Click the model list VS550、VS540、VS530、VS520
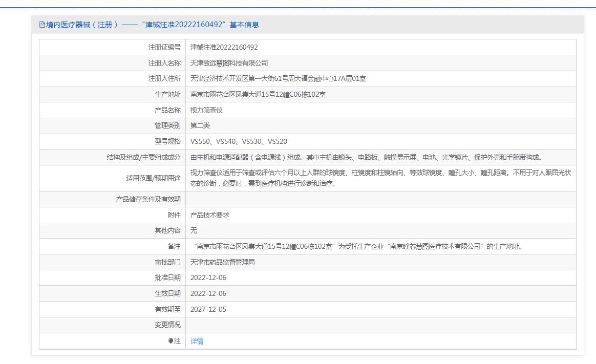This screenshot has height=364, width=596. point(239,142)
